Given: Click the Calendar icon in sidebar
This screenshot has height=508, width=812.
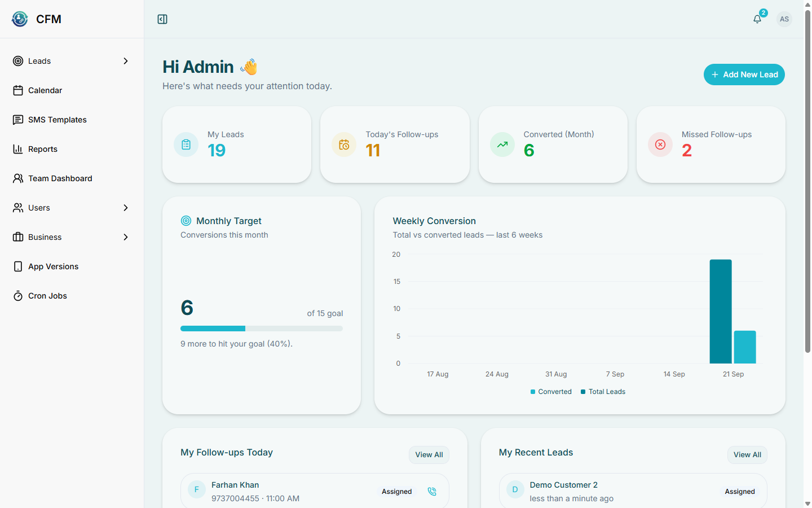Looking at the screenshot, I should 18,90.
